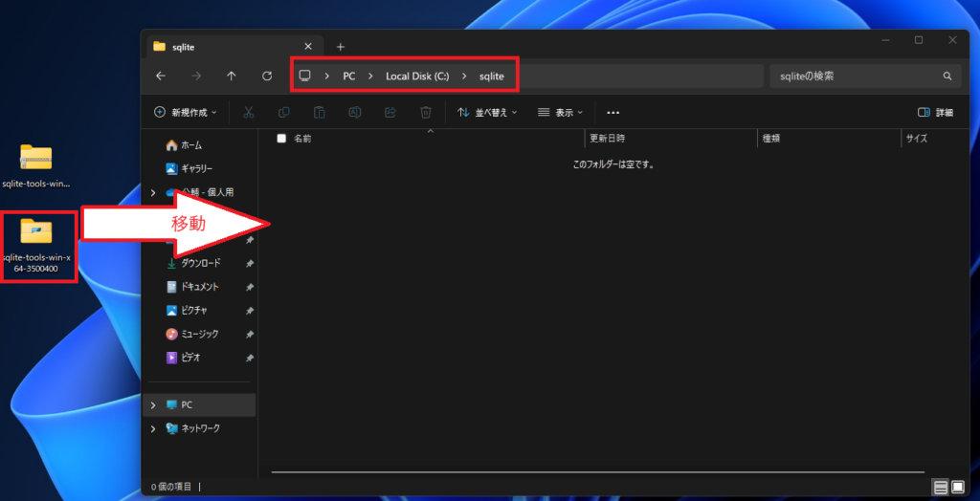Sort by サイズ column header

(917, 139)
